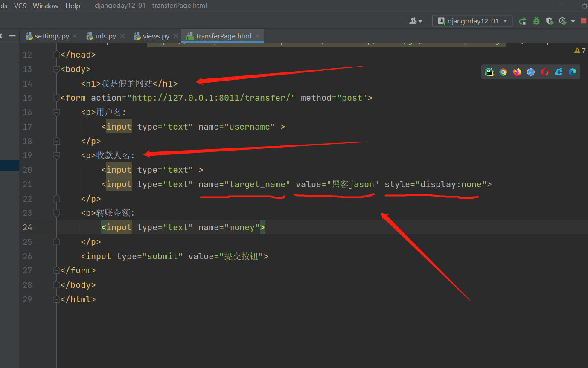Click the 收款人名 label text

[114, 155]
